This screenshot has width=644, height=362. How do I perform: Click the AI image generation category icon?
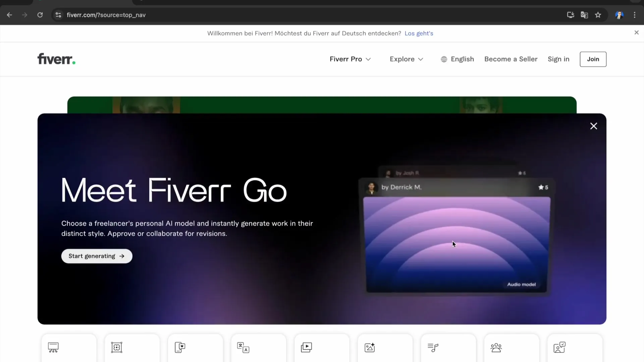[x=369, y=347]
